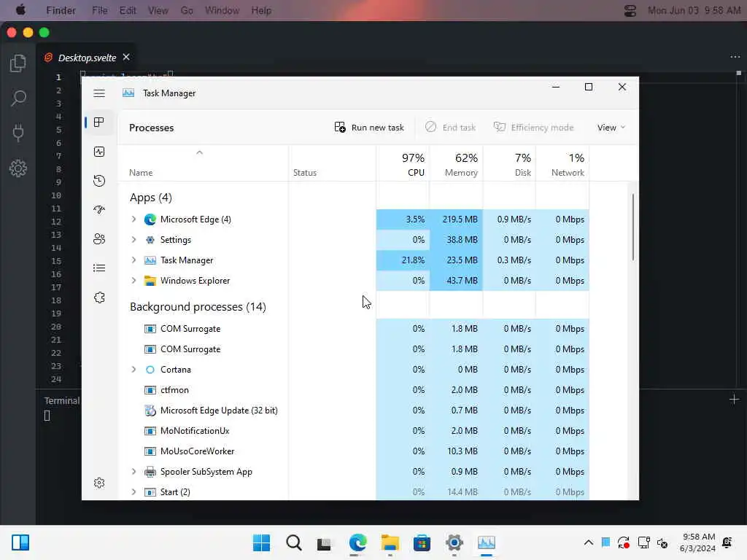This screenshot has height=560, width=747.
Task: Click the Status column header
Action: point(332,164)
